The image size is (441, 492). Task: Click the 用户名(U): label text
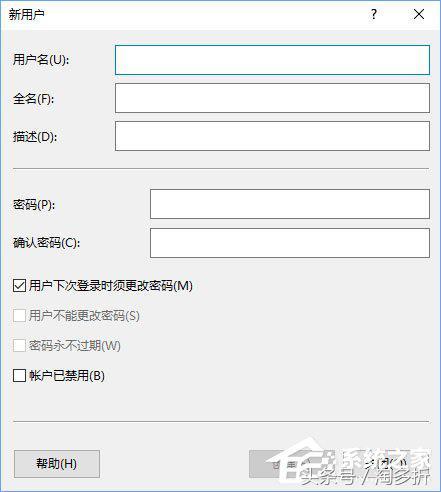pos(41,60)
